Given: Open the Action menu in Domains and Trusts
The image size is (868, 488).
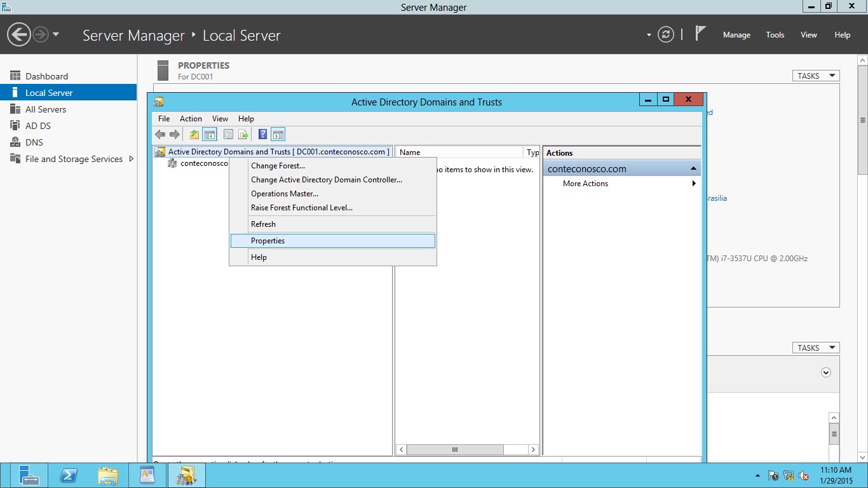Looking at the screenshot, I should tap(191, 118).
